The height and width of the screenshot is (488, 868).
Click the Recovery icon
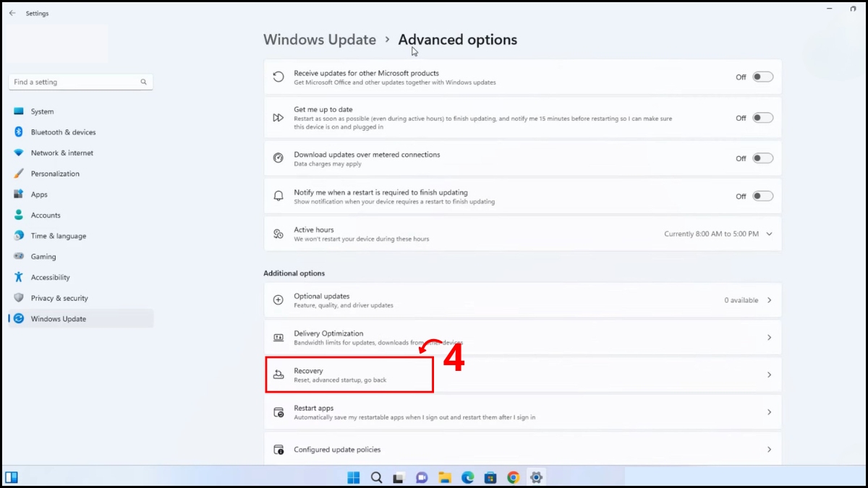point(278,374)
